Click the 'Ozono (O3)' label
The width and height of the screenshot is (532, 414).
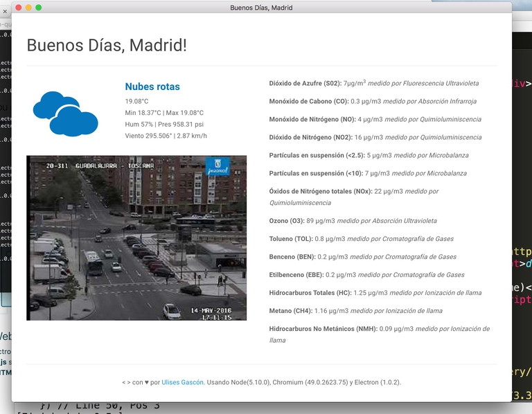coord(287,221)
